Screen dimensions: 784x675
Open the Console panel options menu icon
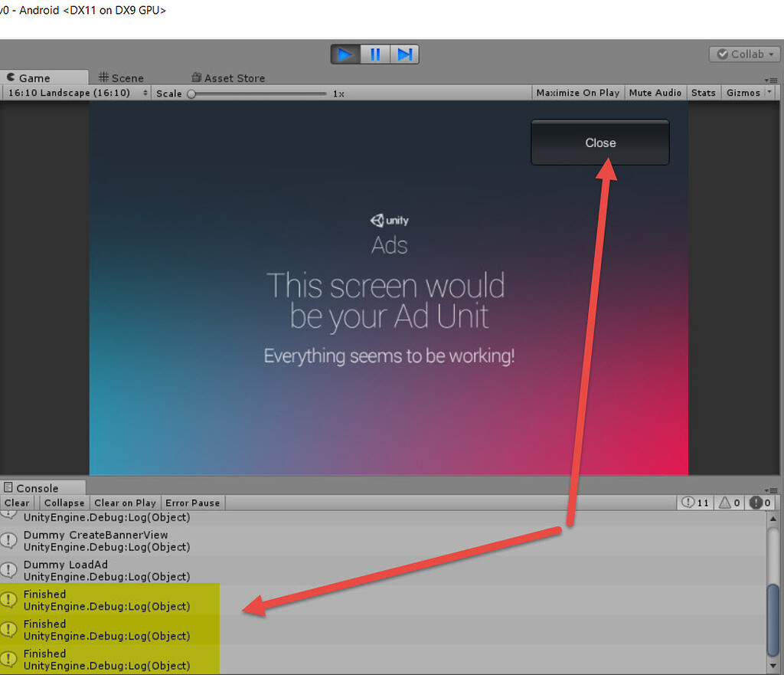pos(771,490)
